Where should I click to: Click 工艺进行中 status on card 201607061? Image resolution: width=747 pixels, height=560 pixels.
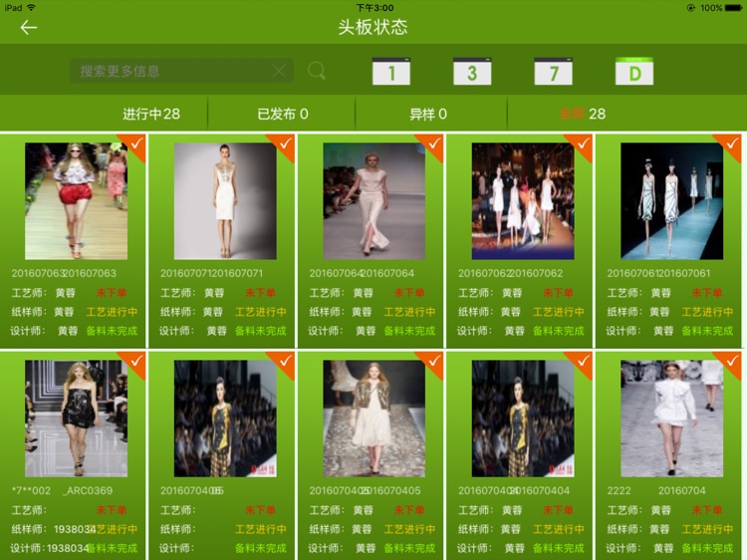pyautogui.click(x=707, y=312)
